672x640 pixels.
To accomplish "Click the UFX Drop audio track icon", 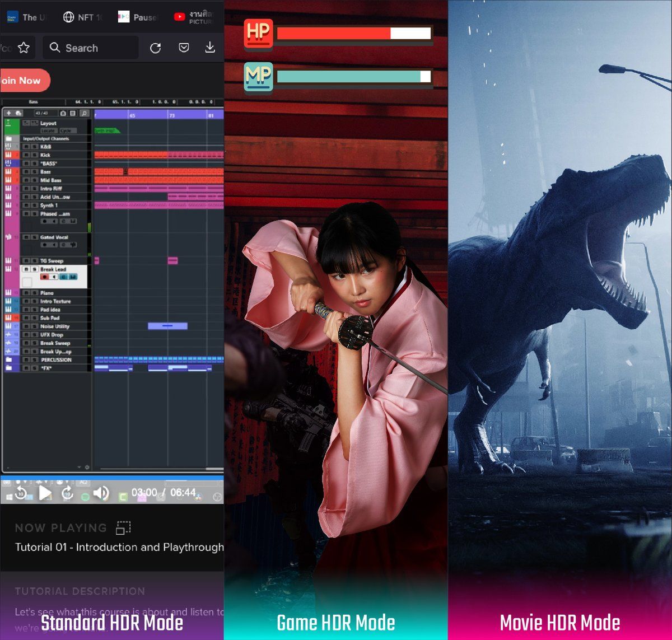I will click(8, 335).
